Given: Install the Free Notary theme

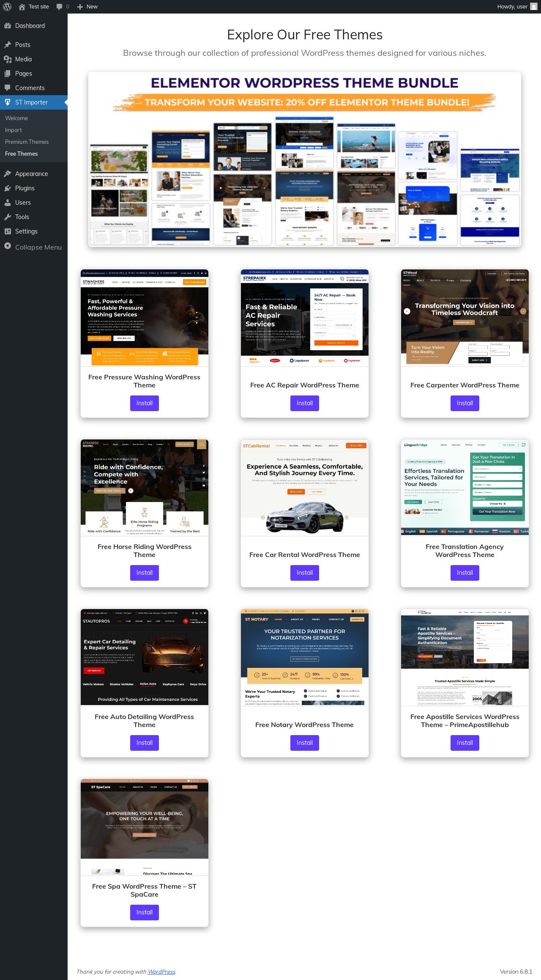Looking at the screenshot, I should 305,743.
